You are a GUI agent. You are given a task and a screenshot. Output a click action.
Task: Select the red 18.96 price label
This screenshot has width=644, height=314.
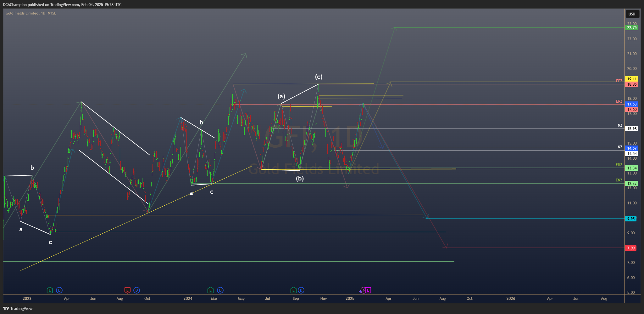tap(632, 84)
